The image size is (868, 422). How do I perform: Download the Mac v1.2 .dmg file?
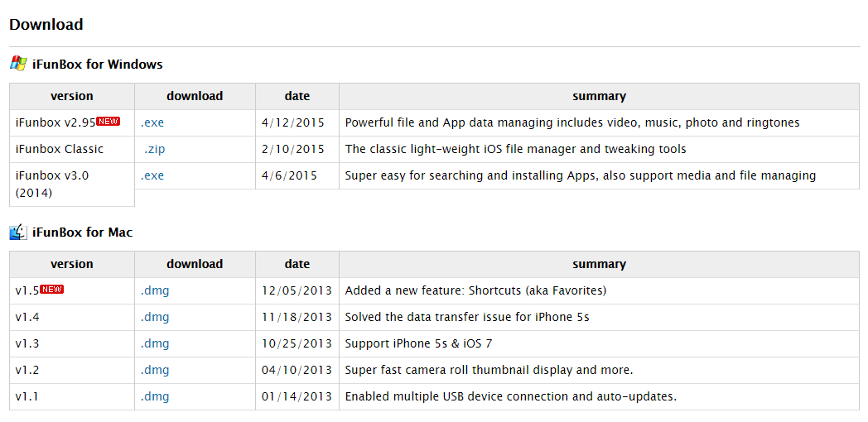(x=155, y=370)
